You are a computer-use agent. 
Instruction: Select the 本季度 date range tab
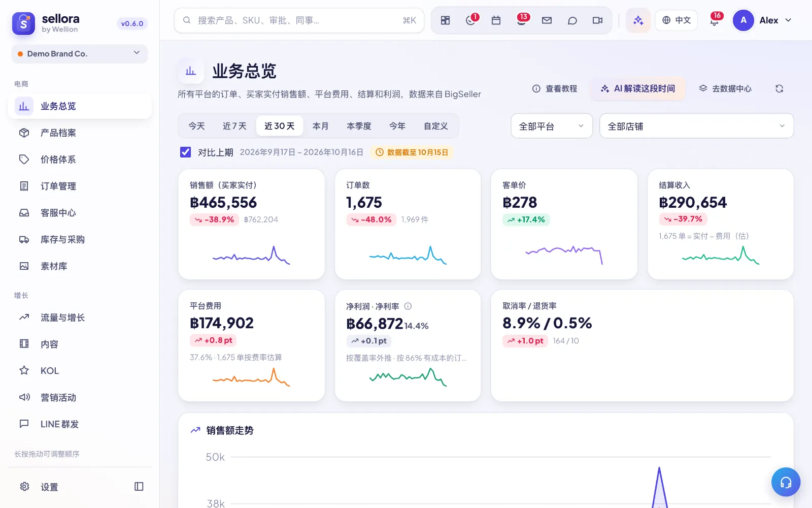tap(359, 126)
